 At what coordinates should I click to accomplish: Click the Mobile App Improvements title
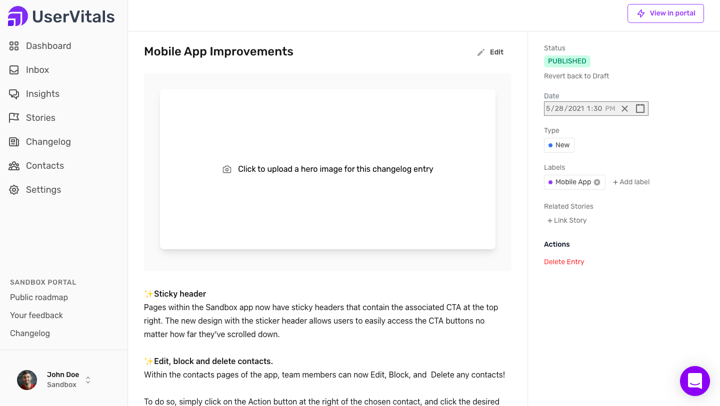click(x=219, y=51)
